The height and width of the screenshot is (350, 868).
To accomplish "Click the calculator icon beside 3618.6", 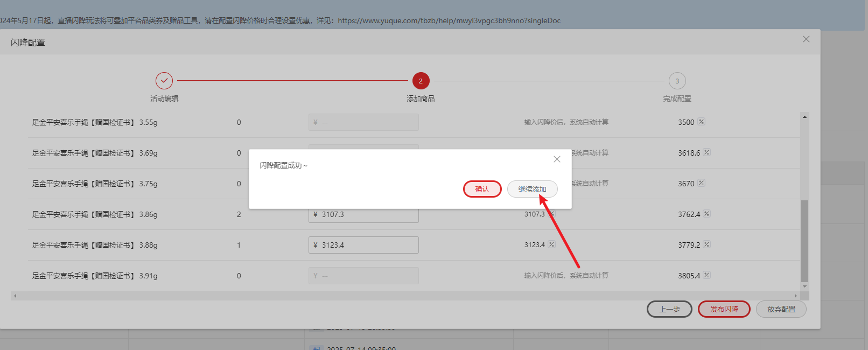I will 706,152.
